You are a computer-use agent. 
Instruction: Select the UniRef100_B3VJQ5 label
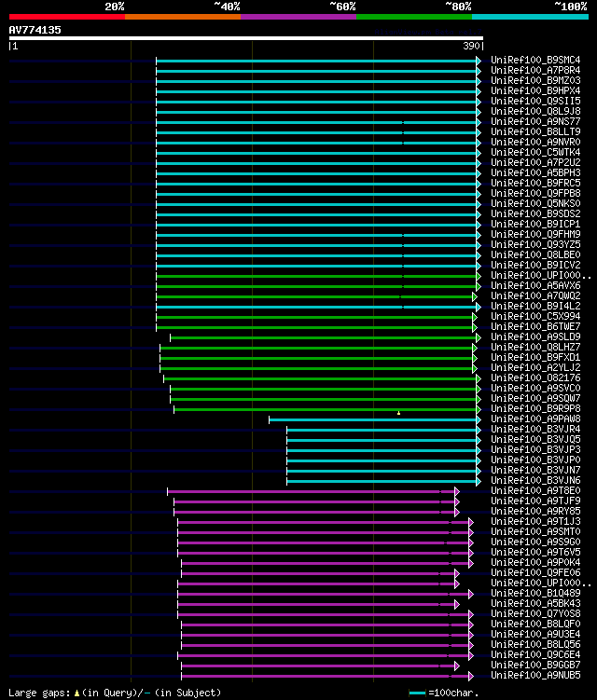535,440
